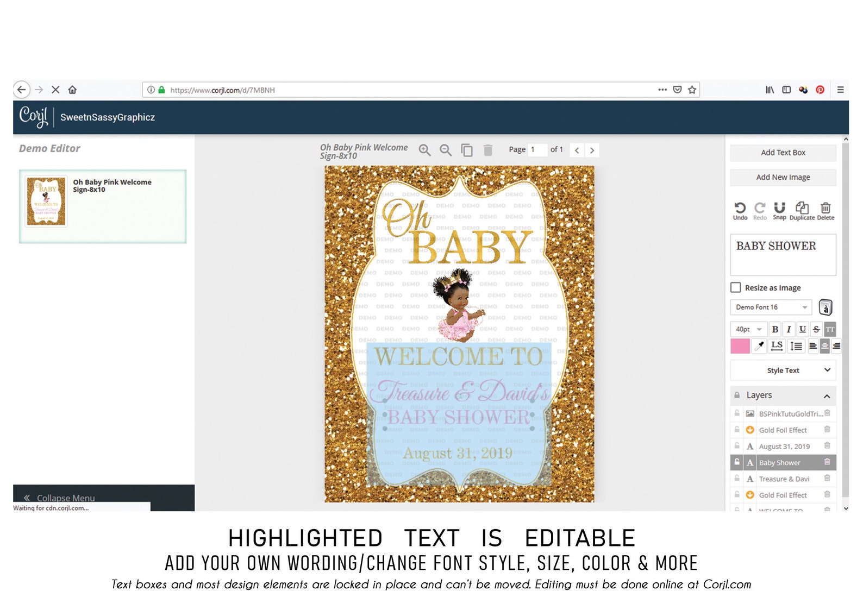The height and width of the screenshot is (616, 863).
Task: Open the Firefox hamburger menu
Action: point(840,90)
